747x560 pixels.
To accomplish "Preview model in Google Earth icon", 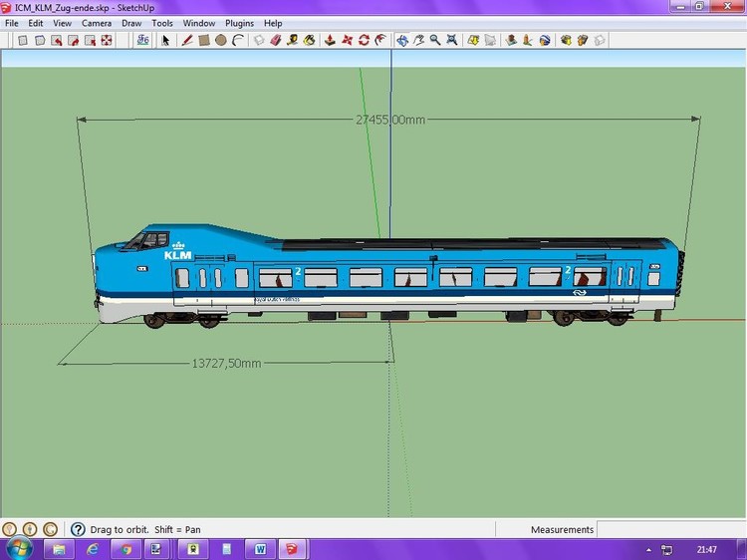I will (545, 41).
